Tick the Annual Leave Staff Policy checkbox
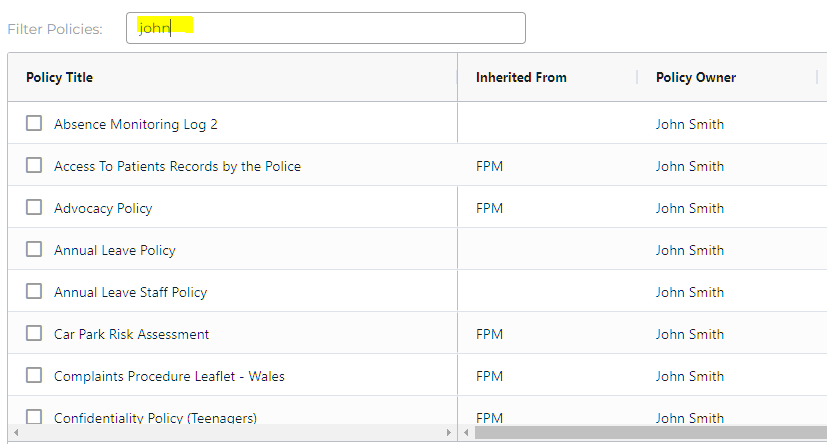Screen dimensions: 827x444 pyautogui.click(x=34, y=292)
